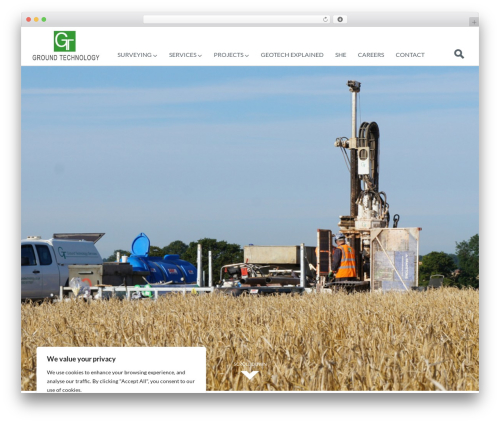Go to the Careers page
The height and width of the screenshot is (423, 500).
(x=371, y=55)
